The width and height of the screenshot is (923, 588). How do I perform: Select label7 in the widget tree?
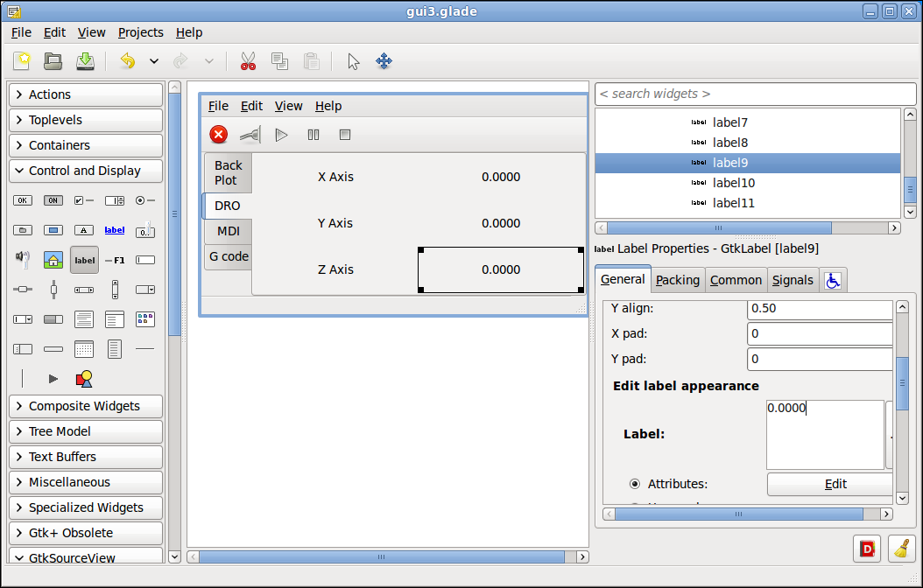coord(748,122)
